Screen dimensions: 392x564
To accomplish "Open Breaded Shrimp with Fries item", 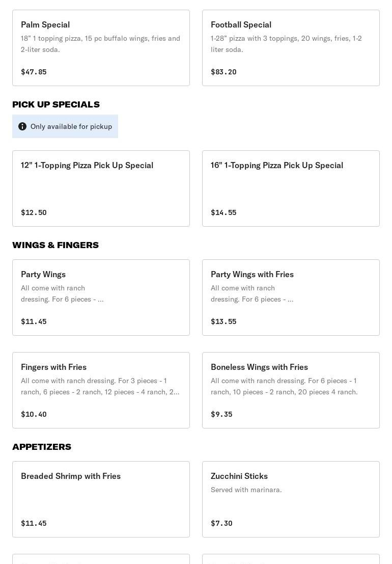I will pos(101,499).
